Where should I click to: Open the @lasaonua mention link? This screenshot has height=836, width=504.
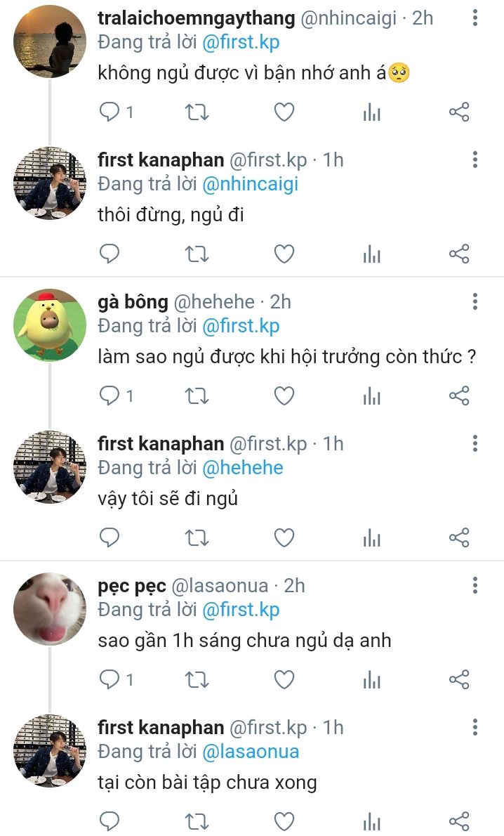(251, 752)
